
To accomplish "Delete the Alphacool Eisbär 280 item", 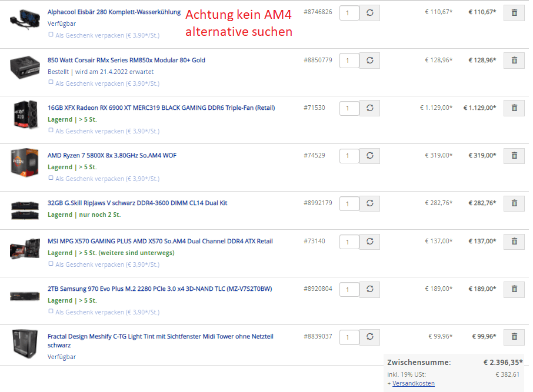I will click(x=514, y=13).
